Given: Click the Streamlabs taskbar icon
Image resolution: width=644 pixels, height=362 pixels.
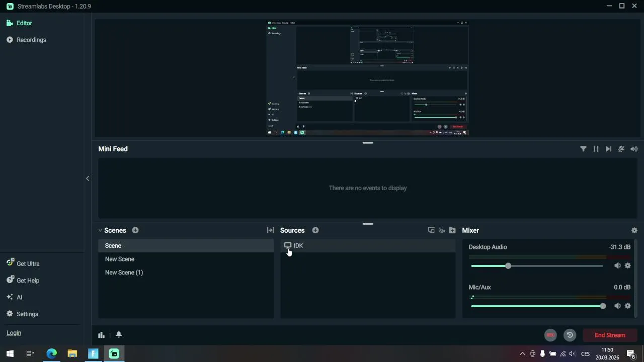Looking at the screenshot, I should point(114,353).
